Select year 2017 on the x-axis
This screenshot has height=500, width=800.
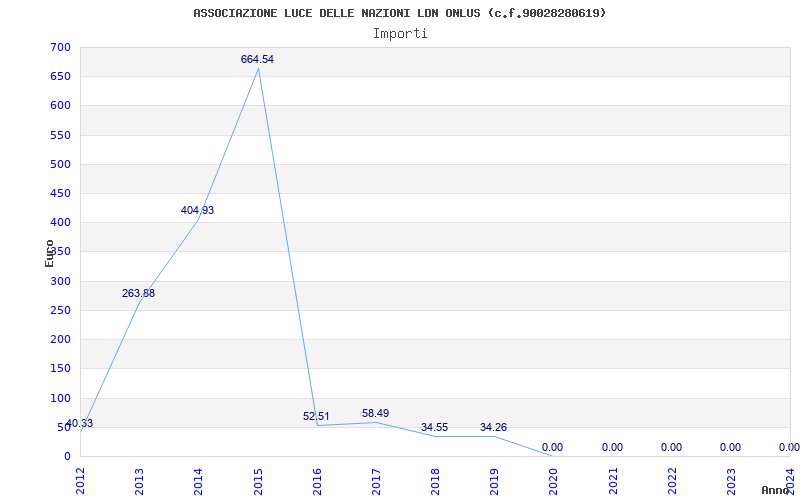376,481
